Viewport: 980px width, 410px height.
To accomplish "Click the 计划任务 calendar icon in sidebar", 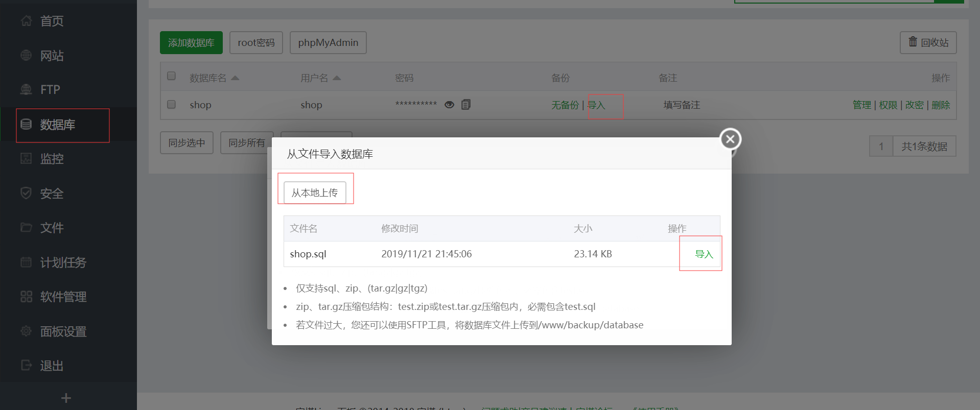I will coord(26,262).
